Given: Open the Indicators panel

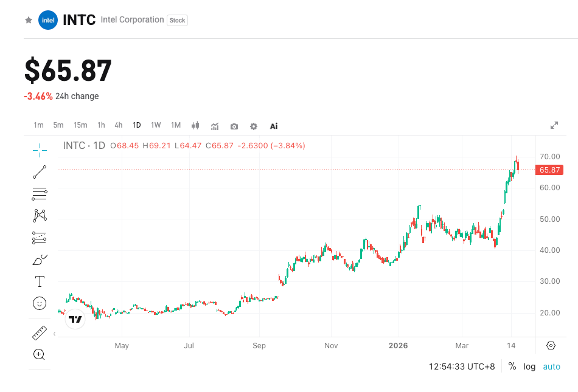Looking at the screenshot, I should (214, 126).
